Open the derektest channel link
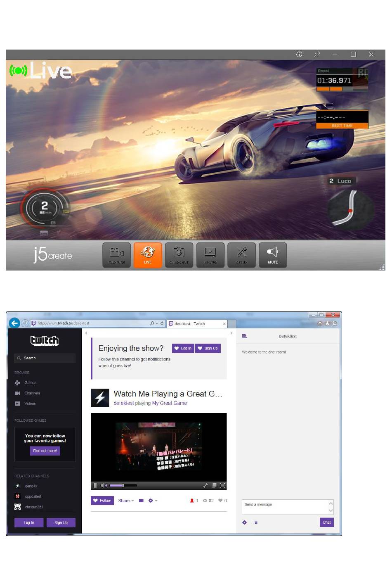 click(124, 403)
